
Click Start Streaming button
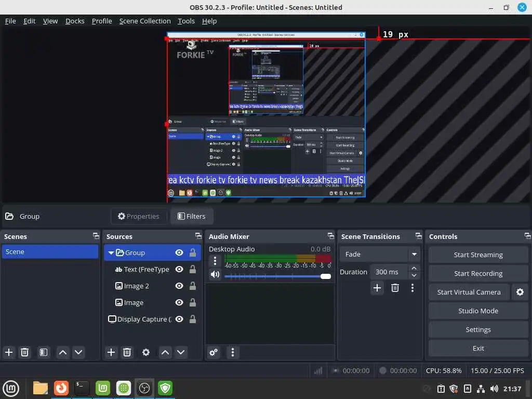click(x=478, y=255)
